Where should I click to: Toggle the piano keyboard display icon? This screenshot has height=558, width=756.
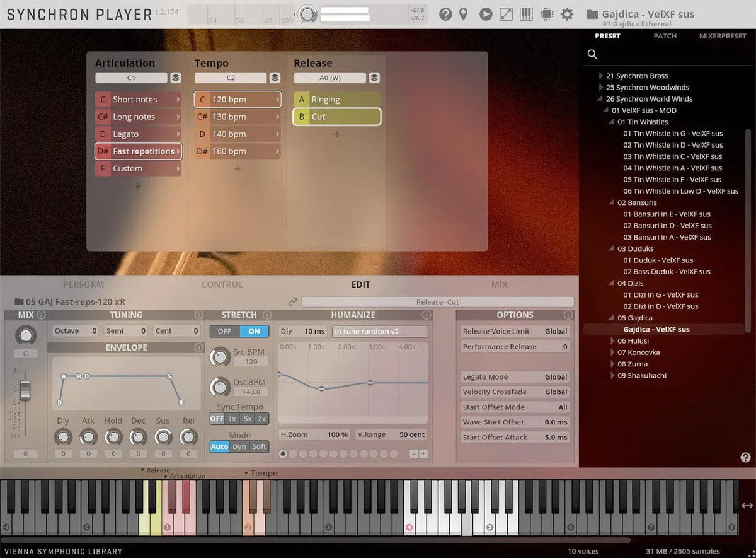click(x=526, y=14)
